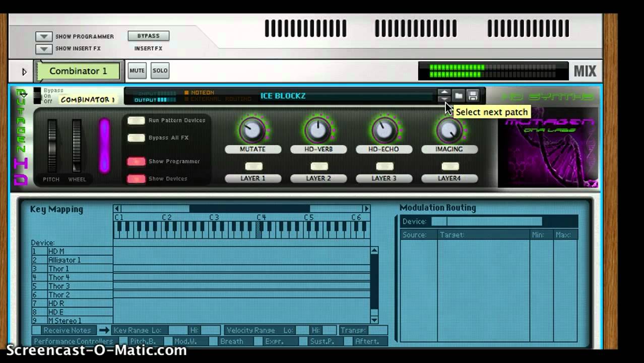Viewport: 644px width, 363px height.
Task: Select the HD E device row
Action: (x=72, y=312)
